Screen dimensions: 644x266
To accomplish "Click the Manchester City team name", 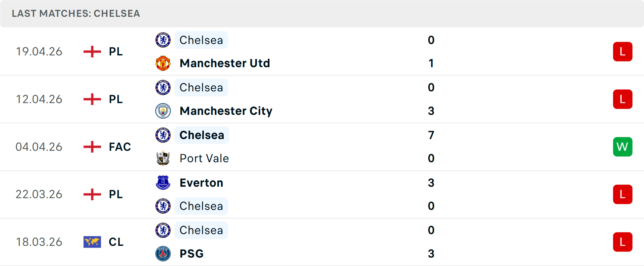I will coord(226,111).
